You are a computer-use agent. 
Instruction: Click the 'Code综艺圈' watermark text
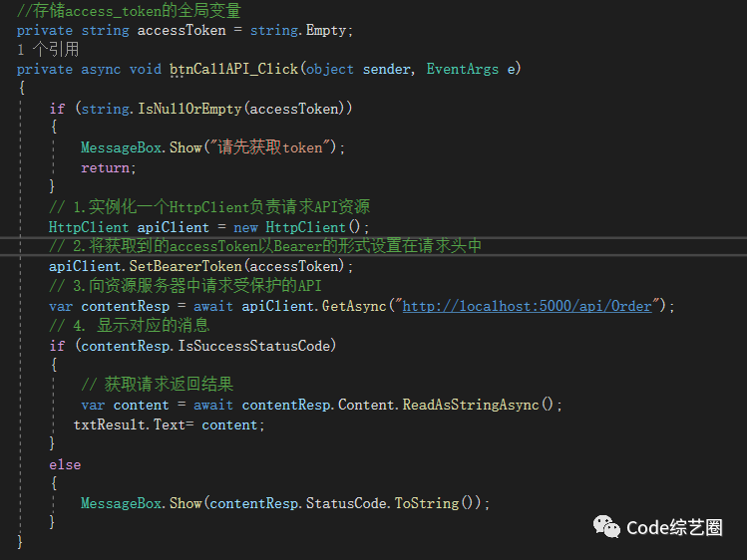[x=674, y=528]
